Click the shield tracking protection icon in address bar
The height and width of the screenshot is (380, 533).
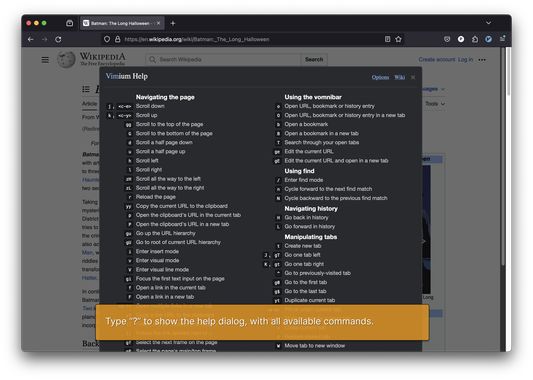click(x=107, y=39)
